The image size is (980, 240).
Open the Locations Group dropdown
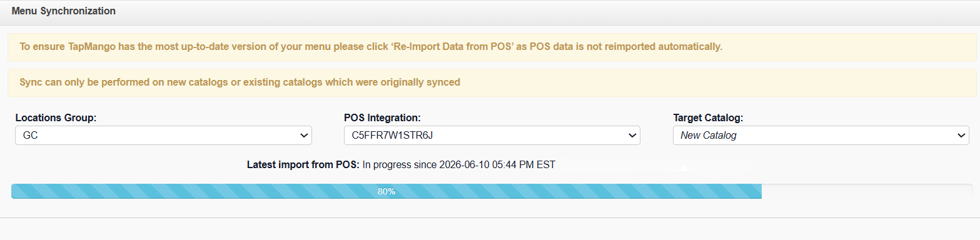(x=163, y=135)
